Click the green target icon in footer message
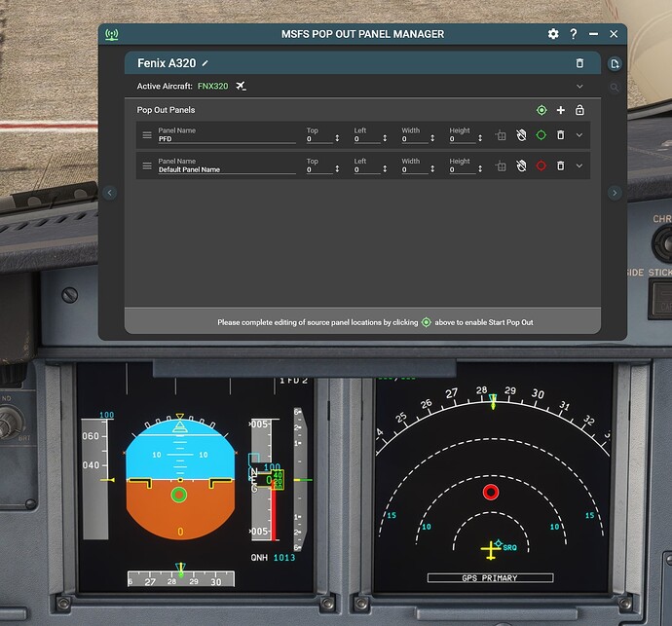Image resolution: width=672 pixels, height=626 pixels. 426,322
